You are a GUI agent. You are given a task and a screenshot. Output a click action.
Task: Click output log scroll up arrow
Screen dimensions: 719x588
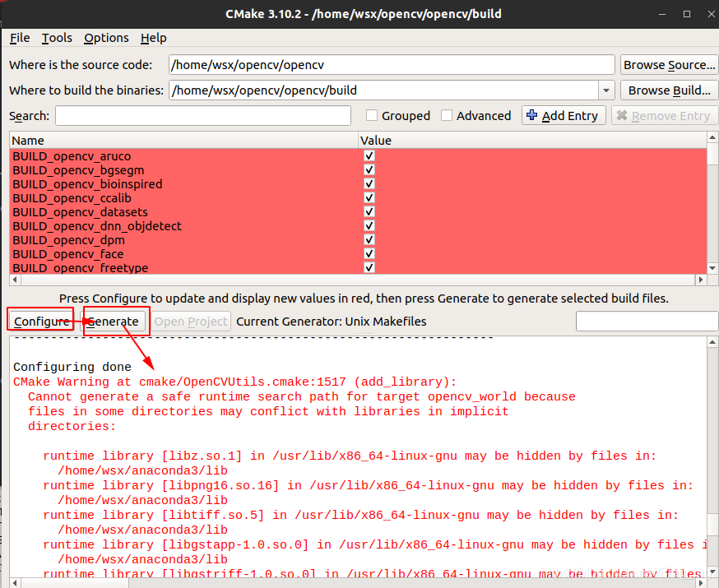coord(712,342)
